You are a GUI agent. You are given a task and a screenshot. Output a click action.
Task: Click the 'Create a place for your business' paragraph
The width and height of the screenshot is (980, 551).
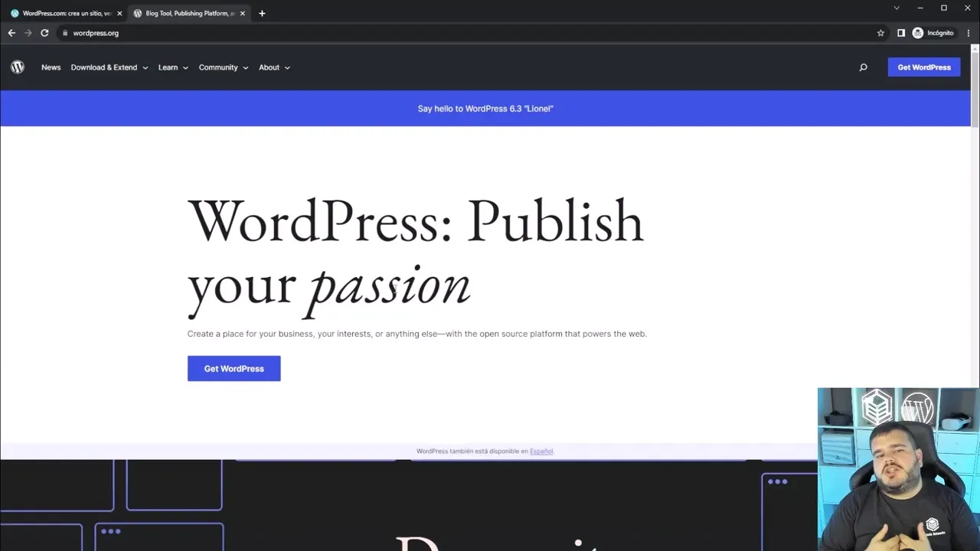(x=417, y=334)
